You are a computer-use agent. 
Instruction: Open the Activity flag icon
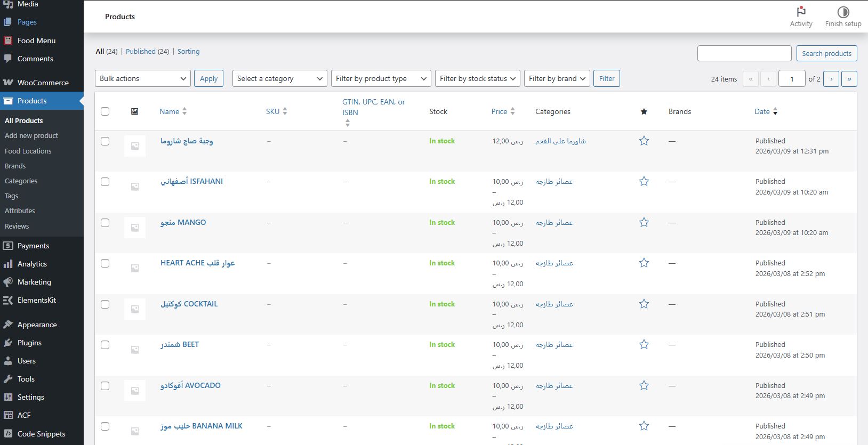[801, 12]
